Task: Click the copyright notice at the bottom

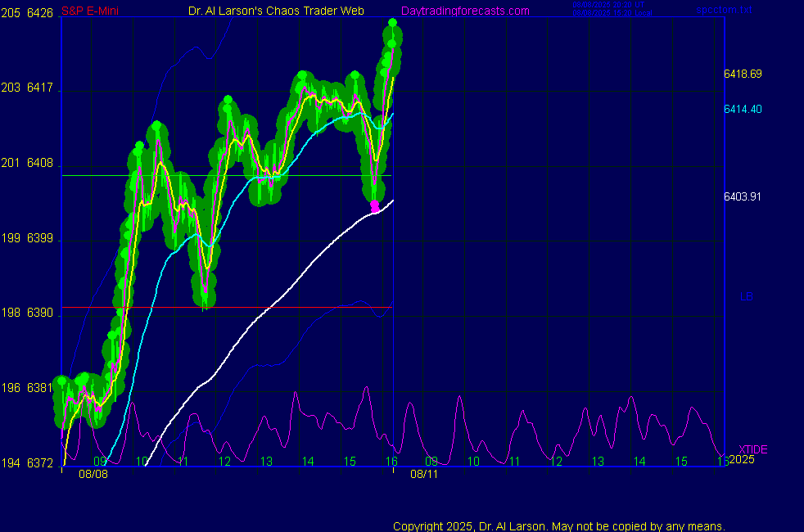Action: click(558, 526)
